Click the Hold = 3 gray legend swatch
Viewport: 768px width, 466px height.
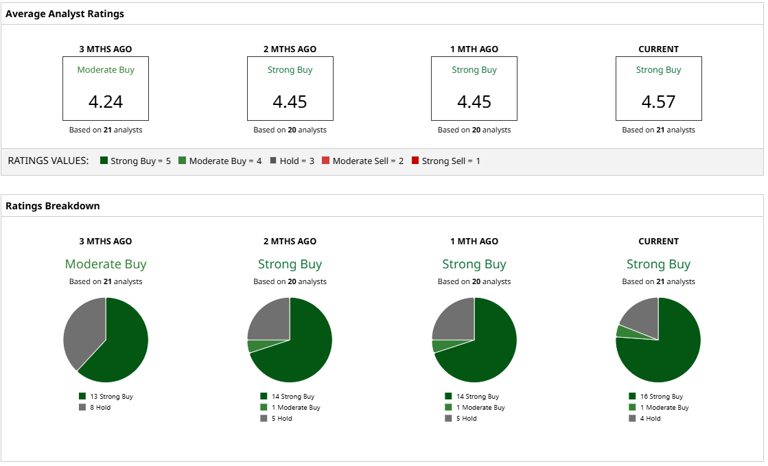click(273, 161)
